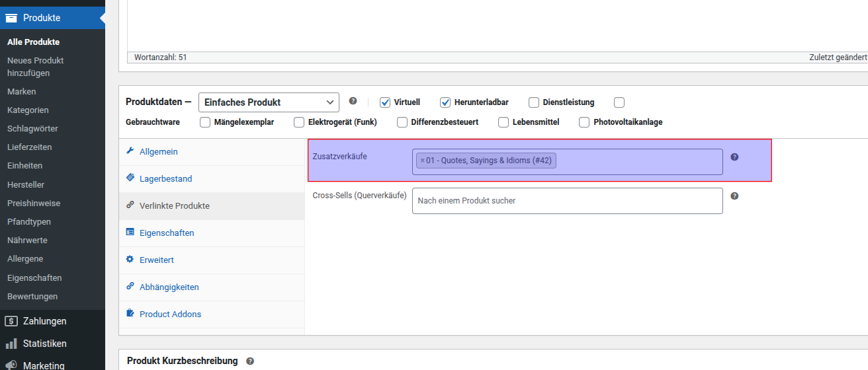Open the Kategorien submenu link
The width and height of the screenshot is (868, 370).
point(28,110)
